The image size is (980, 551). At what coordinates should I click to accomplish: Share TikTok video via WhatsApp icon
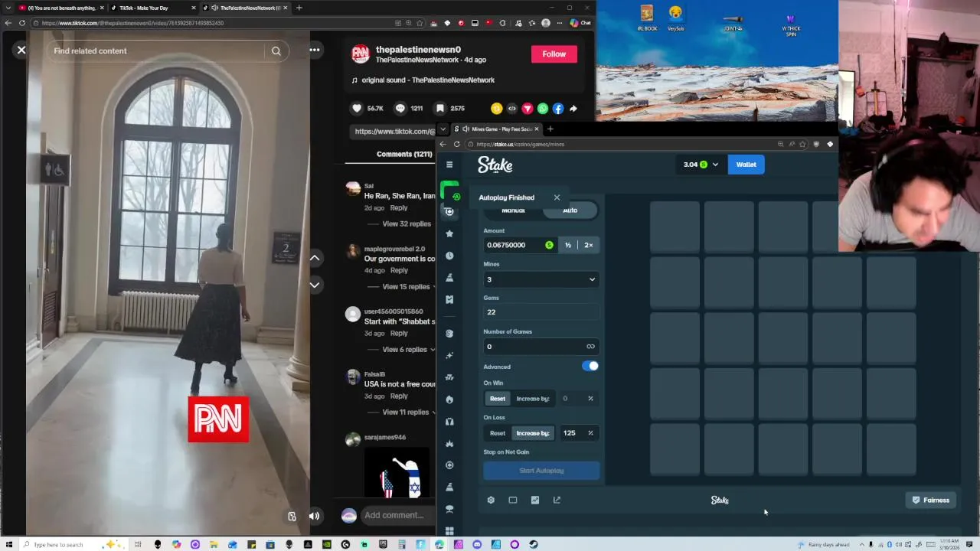point(543,109)
